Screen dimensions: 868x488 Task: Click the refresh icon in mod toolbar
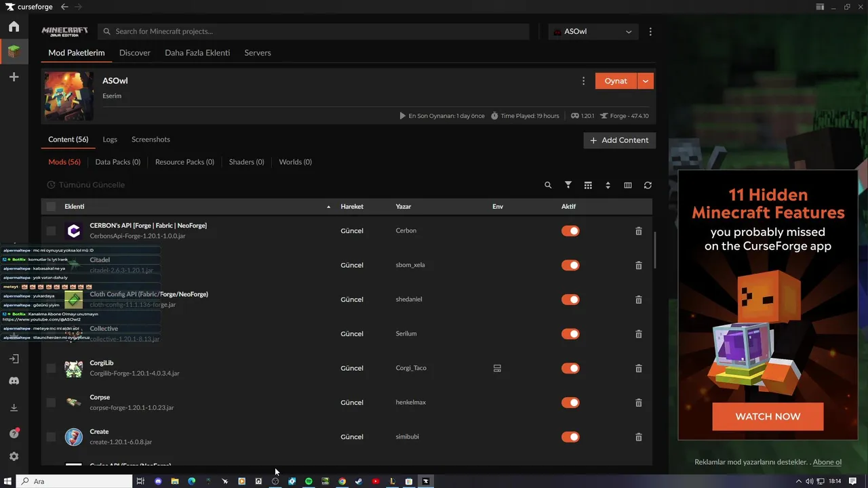(648, 185)
